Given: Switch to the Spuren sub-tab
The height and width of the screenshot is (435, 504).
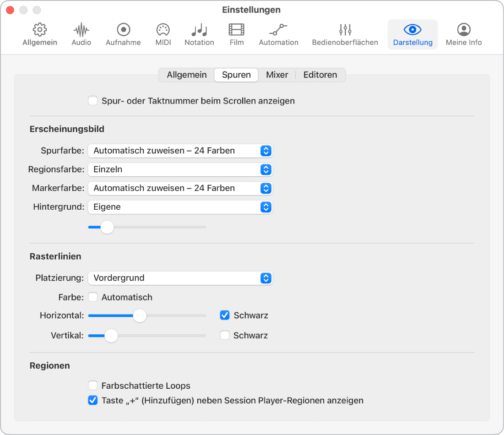Looking at the screenshot, I should [x=236, y=75].
